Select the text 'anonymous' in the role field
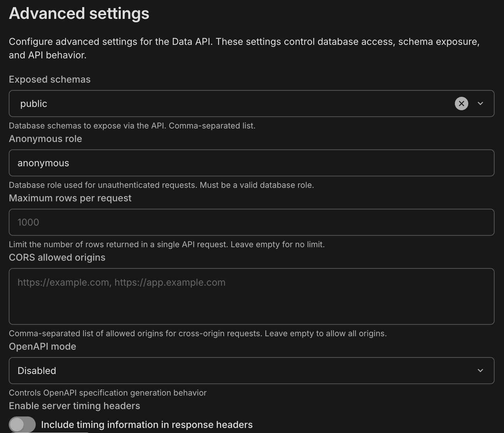 pos(43,163)
